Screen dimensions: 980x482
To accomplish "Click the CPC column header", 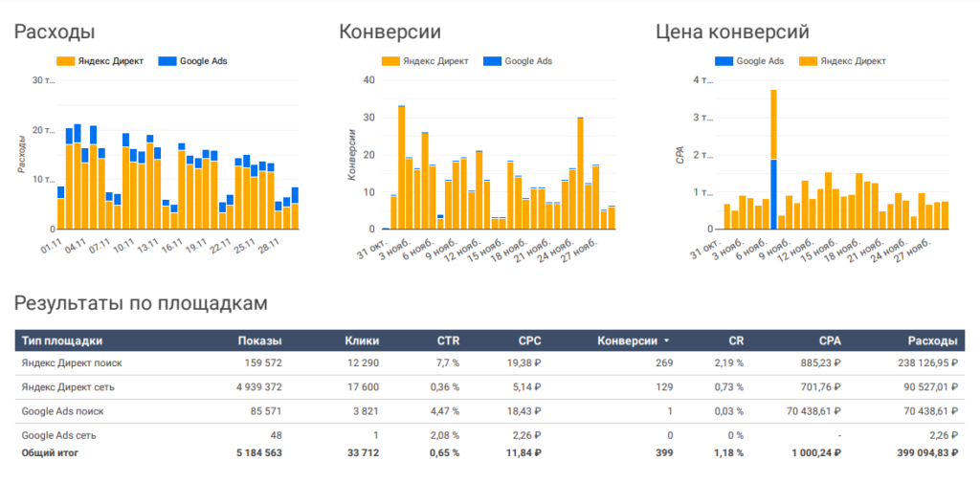I will 529,340.
